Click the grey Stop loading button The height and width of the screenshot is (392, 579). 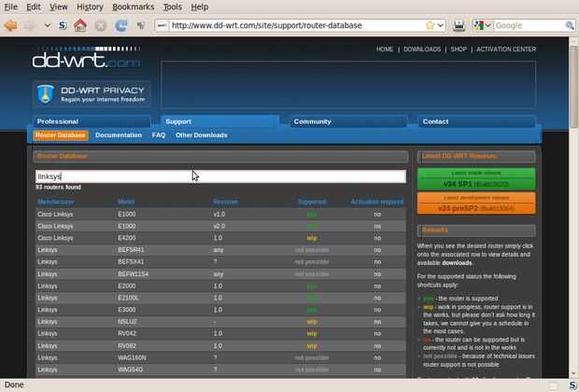click(x=100, y=25)
